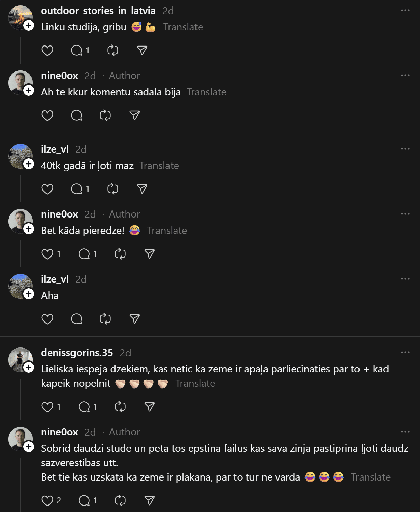420x512 pixels.
Task: Share the '40tk gadā ir ļoti maz' comment
Action: (142, 189)
